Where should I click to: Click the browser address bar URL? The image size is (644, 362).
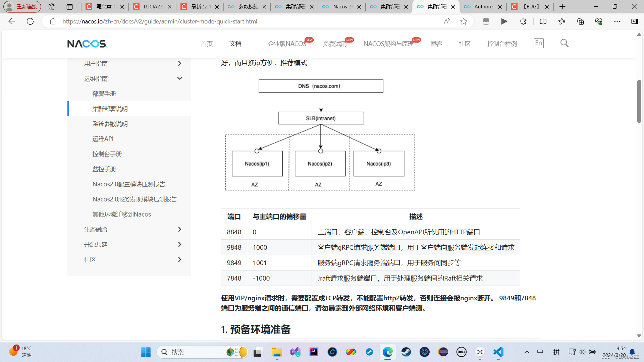pyautogui.click(x=160, y=21)
